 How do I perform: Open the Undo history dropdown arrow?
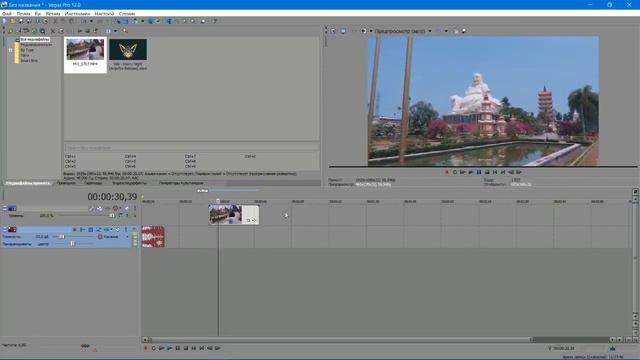pos(91,21)
